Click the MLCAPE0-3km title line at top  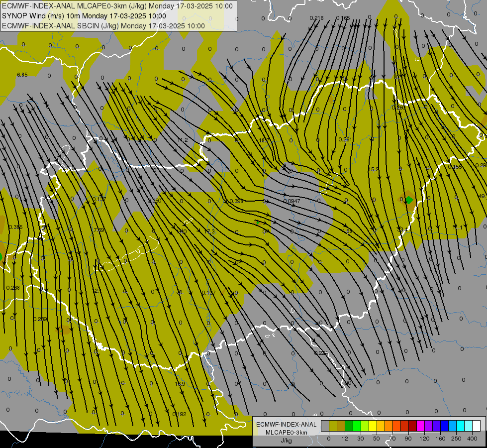pos(117,6)
